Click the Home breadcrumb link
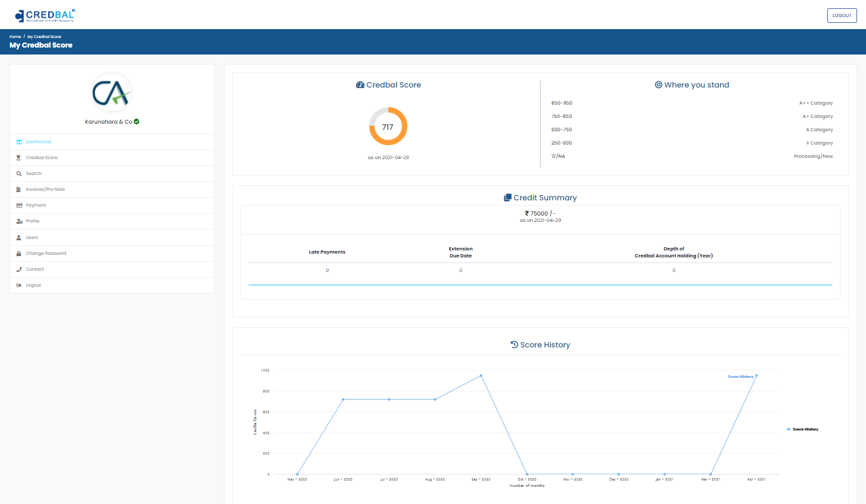The height and width of the screenshot is (504, 866). (x=15, y=37)
